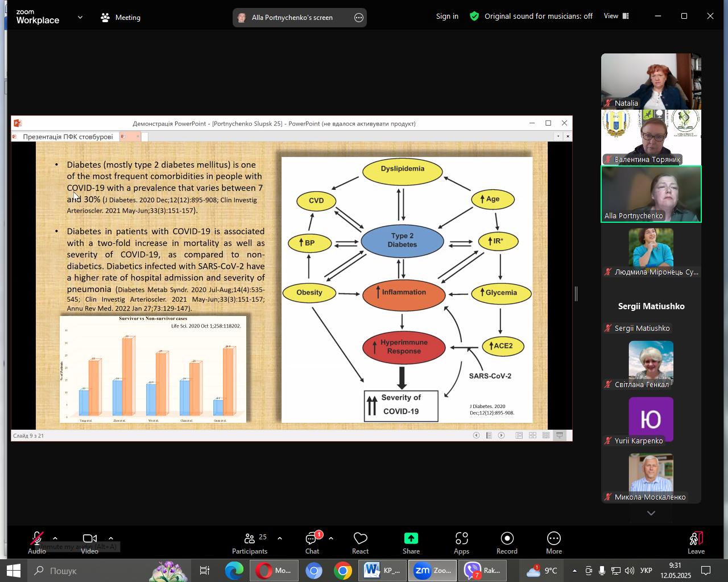728x582 pixels.
Task: Open the More options menu
Action: pos(554,543)
